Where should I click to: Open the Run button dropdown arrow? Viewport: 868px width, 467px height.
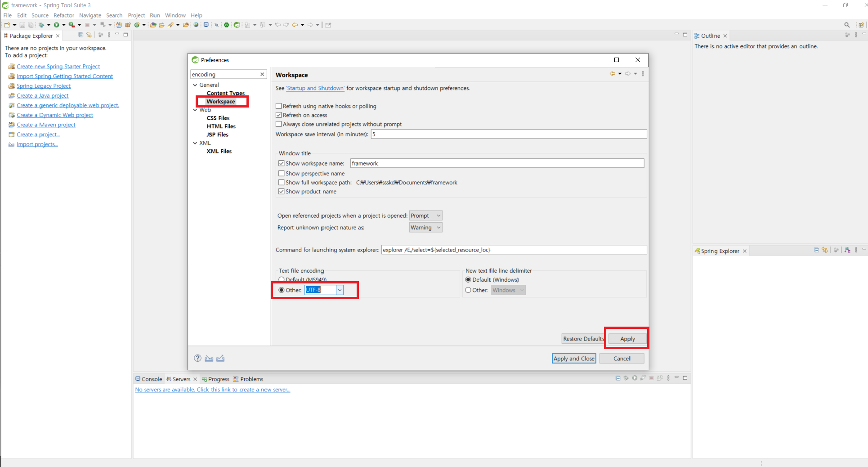coord(64,25)
